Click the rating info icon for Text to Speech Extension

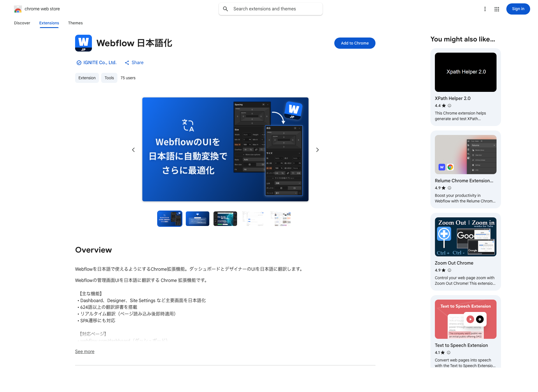click(449, 353)
